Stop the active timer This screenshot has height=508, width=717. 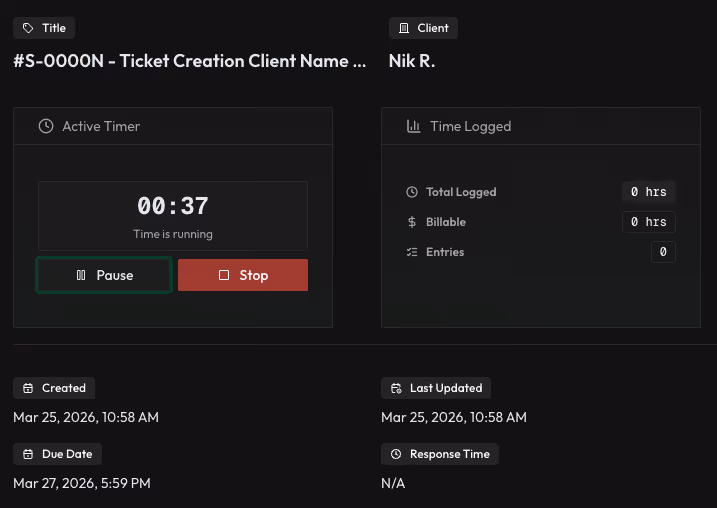click(x=243, y=275)
